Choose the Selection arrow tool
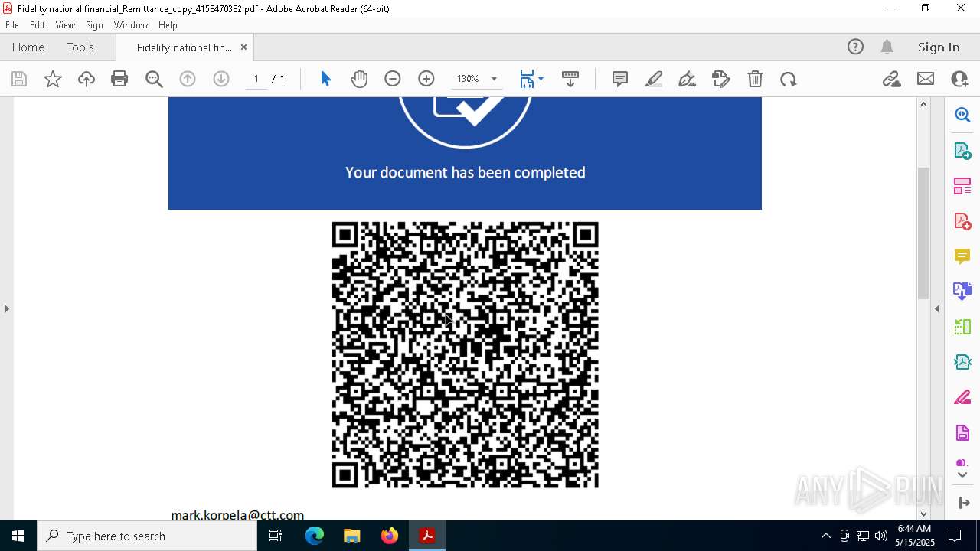980x551 pixels. (325, 79)
